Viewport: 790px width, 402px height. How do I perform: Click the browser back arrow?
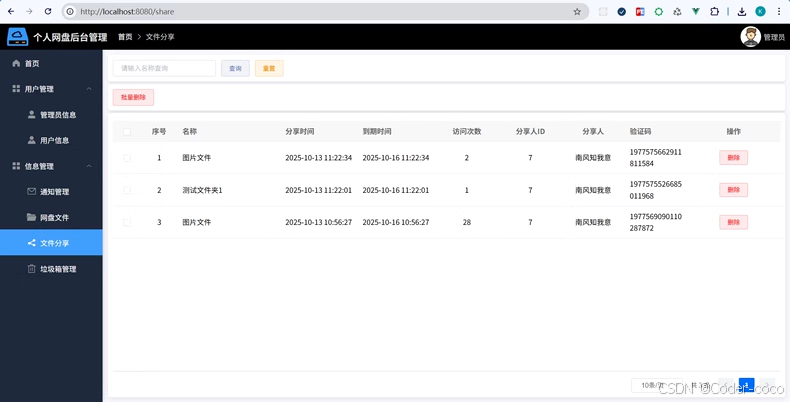point(11,11)
